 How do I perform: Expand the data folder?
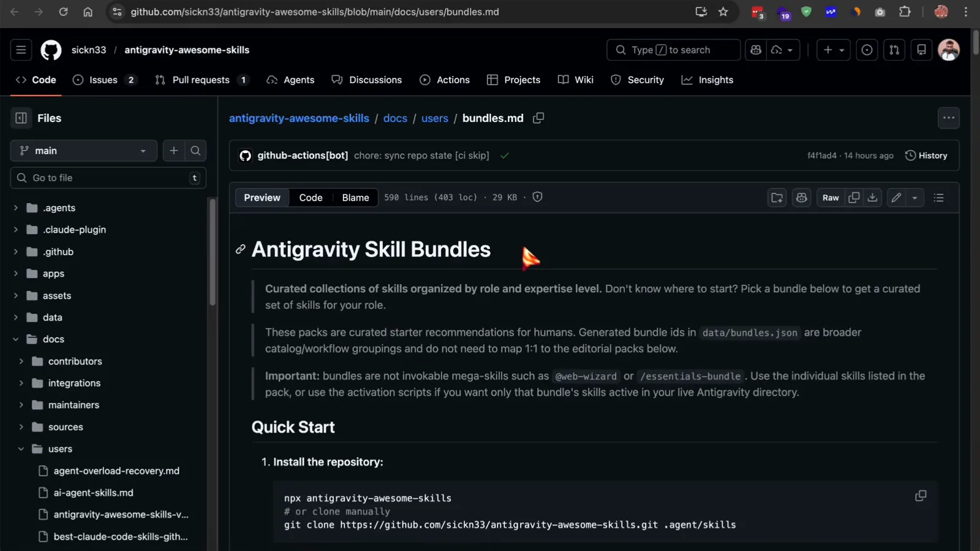16,317
